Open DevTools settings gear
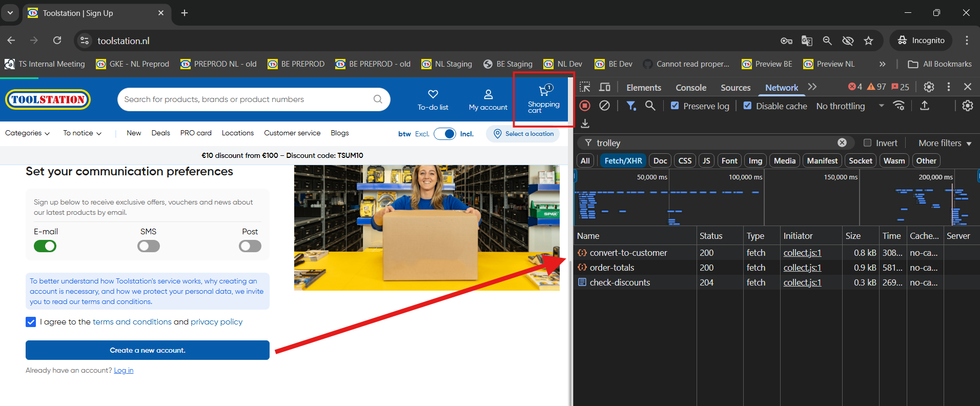Viewport: 980px width, 406px height. click(929, 87)
